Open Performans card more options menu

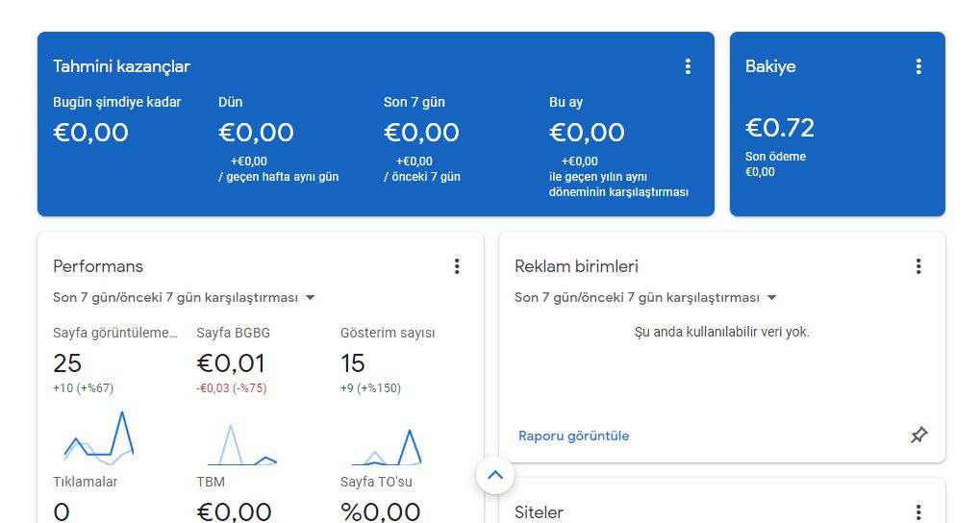coord(457,266)
